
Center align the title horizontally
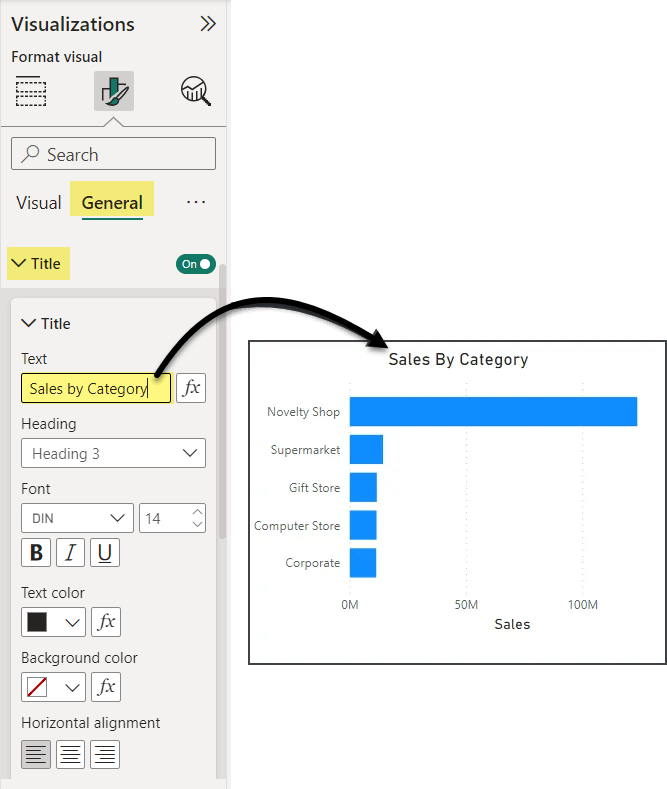pos(71,754)
